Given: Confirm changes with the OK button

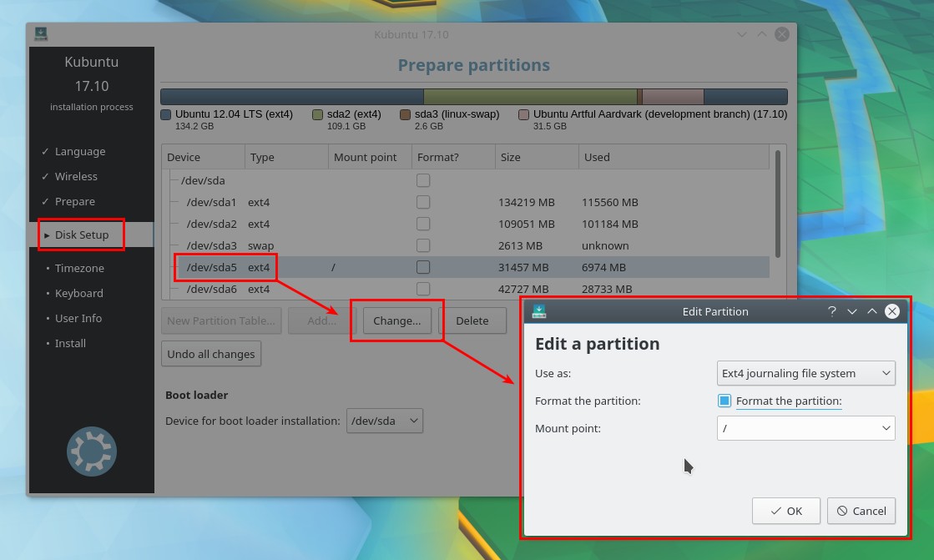Looking at the screenshot, I should [x=785, y=511].
